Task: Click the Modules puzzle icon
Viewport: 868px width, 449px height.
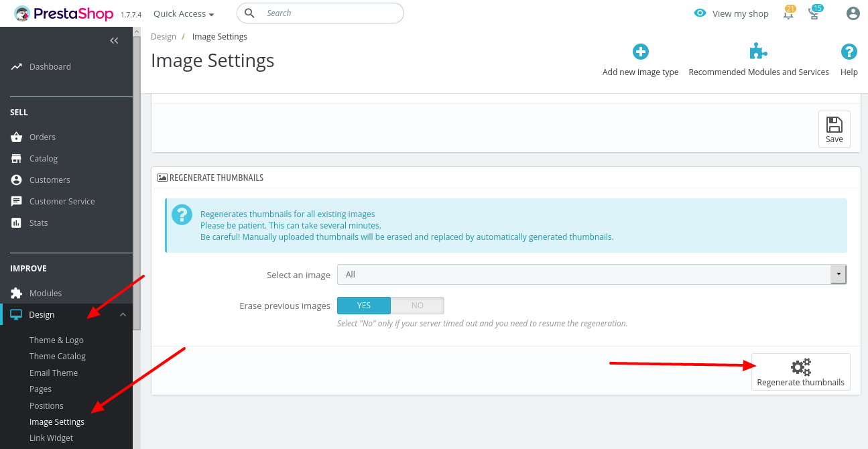Action: coord(17,294)
